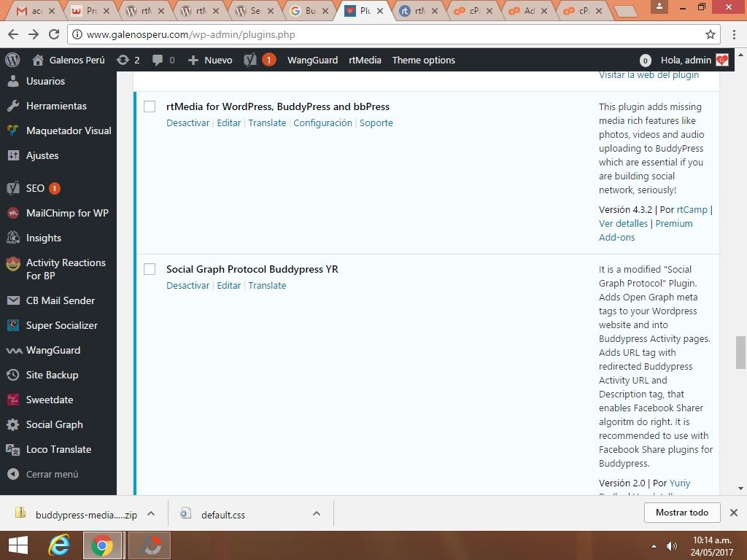
Task: Open Galenos Perú site home link
Action: (68, 60)
